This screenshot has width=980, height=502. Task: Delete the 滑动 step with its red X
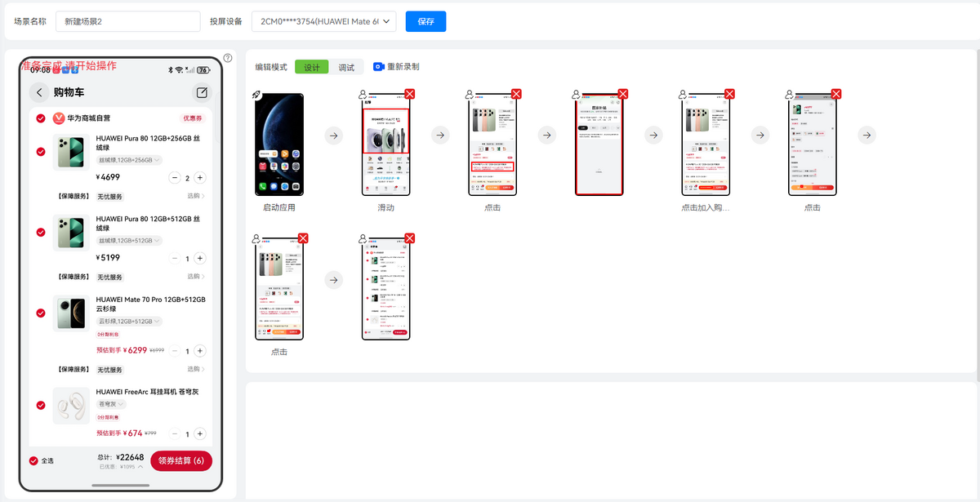click(410, 94)
